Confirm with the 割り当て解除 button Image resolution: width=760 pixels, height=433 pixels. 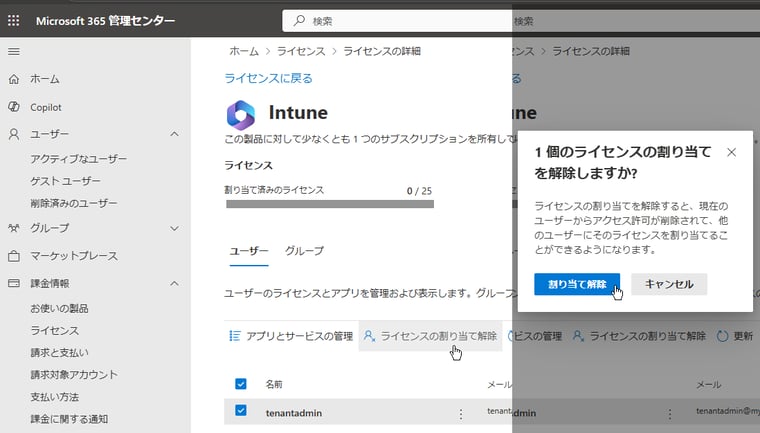tap(577, 284)
